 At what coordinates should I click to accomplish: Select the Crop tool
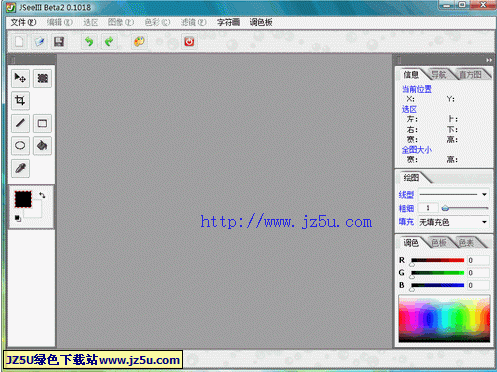[20, 100]
